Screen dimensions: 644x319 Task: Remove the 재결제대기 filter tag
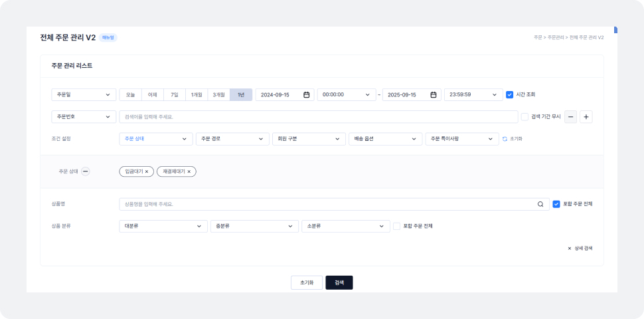[189, 171]
